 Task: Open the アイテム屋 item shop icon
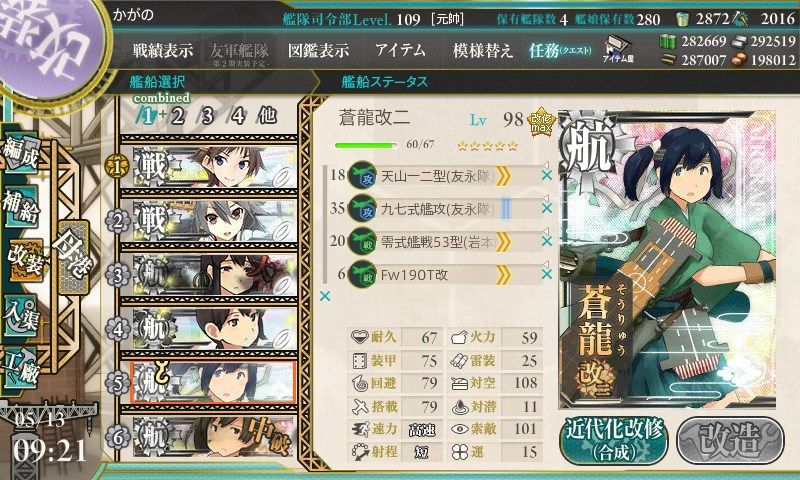tap(618, 50)
